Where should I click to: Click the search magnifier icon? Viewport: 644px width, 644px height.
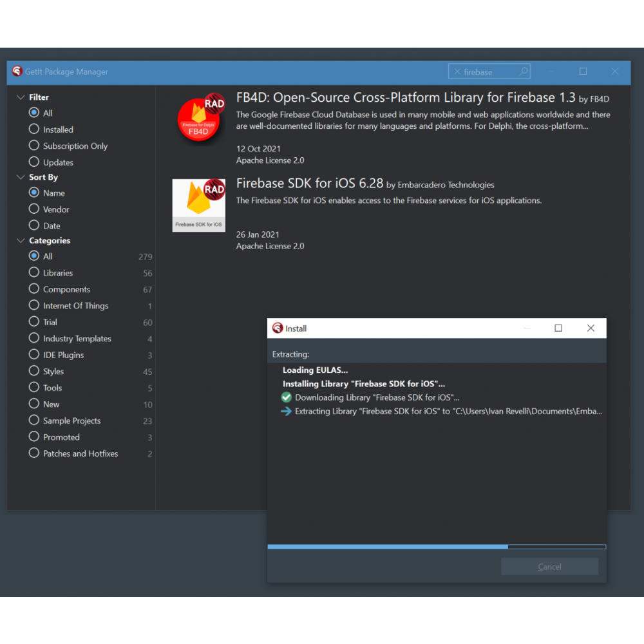[x=524, y=71]
